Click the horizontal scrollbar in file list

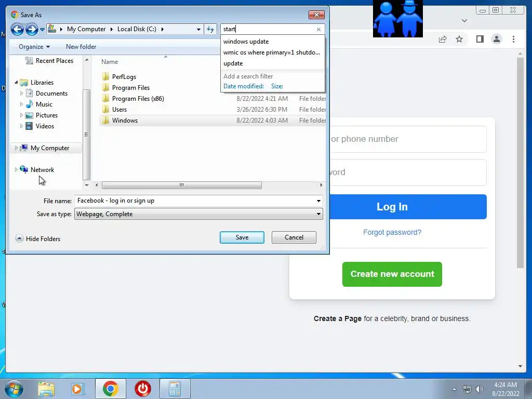(181, 185)
